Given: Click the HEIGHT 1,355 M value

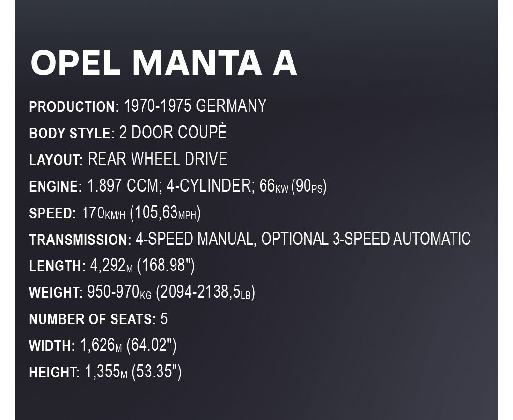Looking at the screenshot, I should tap(106, 372).
